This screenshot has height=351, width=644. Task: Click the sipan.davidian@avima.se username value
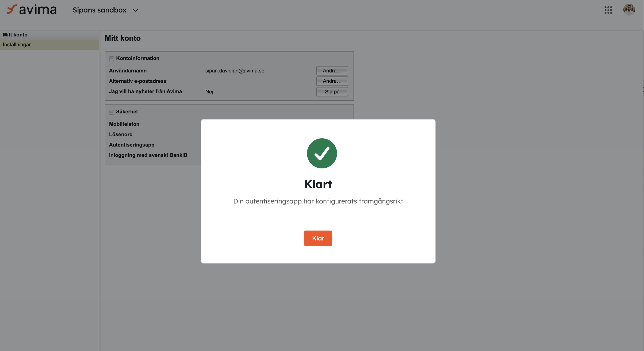(234, 71)
